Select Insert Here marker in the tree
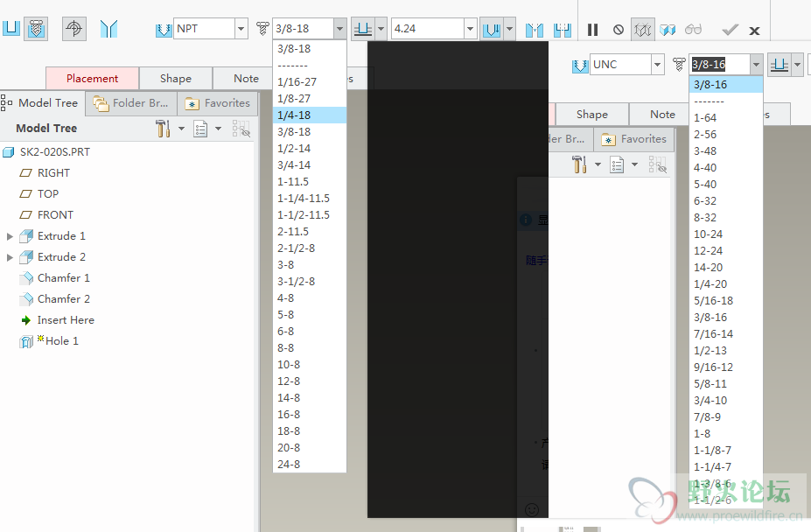Viewport: 811px width, 532px height. [x=65, y=320]
